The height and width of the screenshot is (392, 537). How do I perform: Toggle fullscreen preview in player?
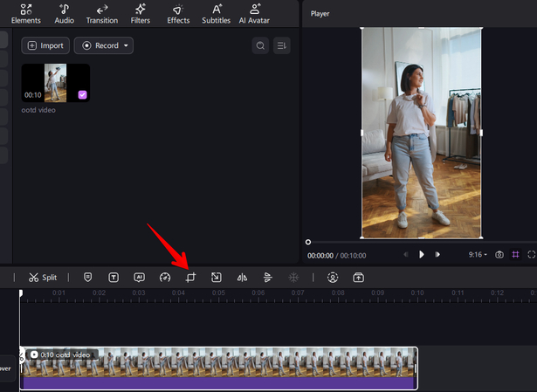[530, 255]
